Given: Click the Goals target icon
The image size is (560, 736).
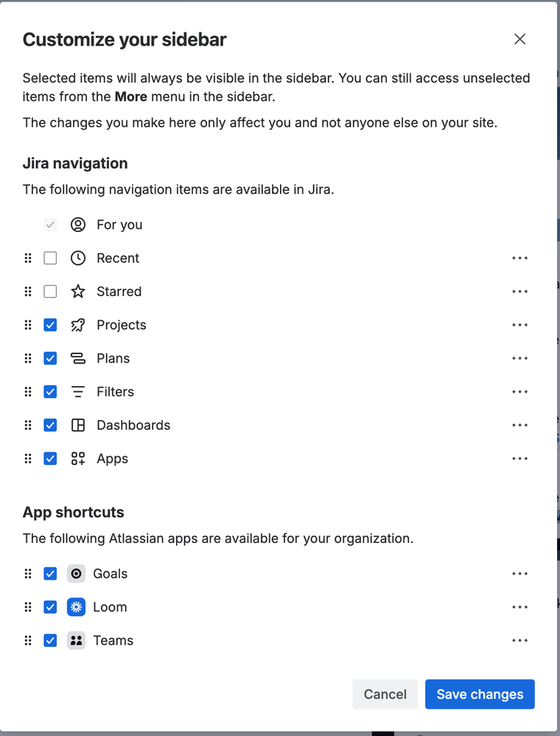Looking at the screenshot, I should [x=76, y=574].
